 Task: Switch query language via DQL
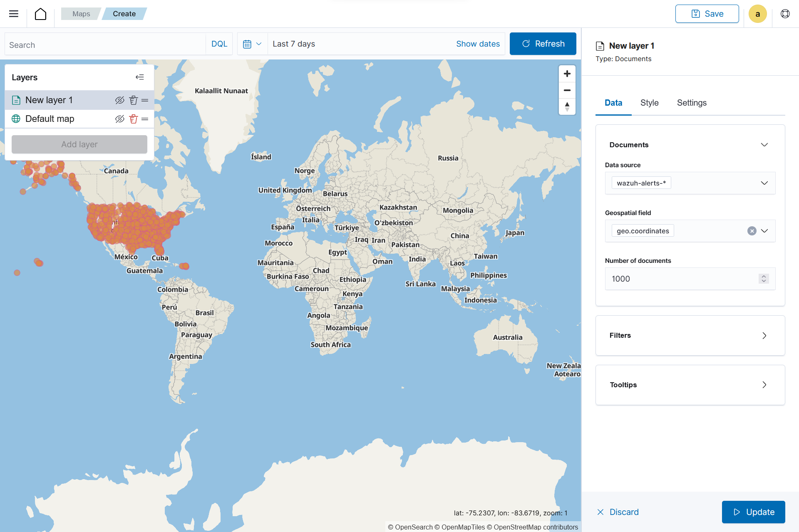[x=219, y=44]
